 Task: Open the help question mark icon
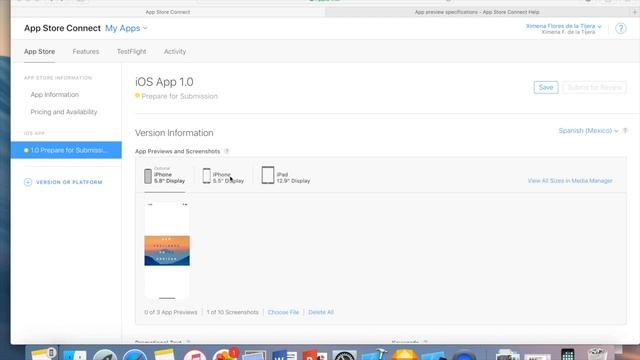coord(620,28)
